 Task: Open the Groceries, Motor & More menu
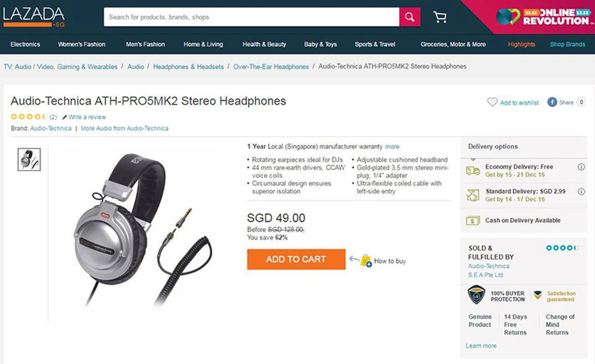coord(453,44)
